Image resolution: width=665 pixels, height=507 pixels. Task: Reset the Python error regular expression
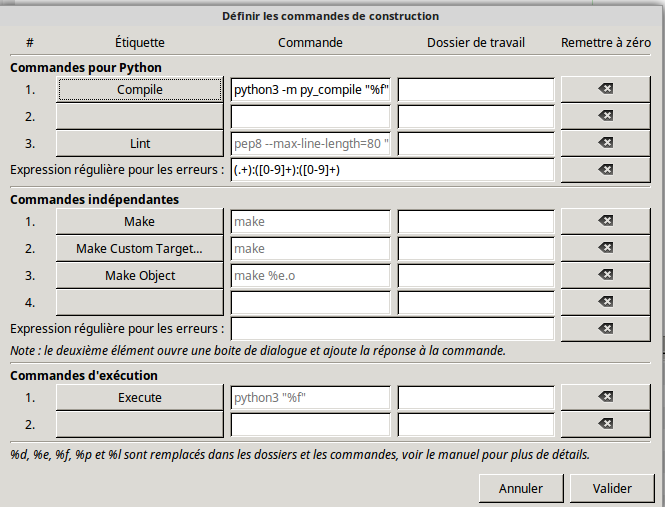click(606, 170)
